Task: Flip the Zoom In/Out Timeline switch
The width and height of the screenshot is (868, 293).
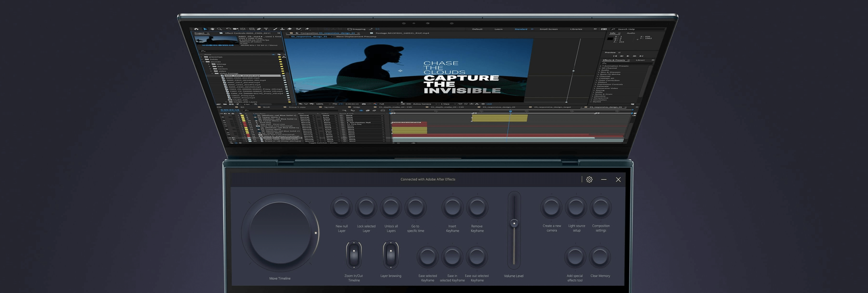Action: [354, 255]
